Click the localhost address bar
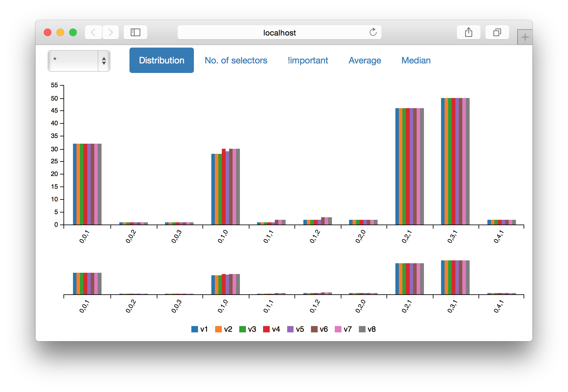 [279, 32]
